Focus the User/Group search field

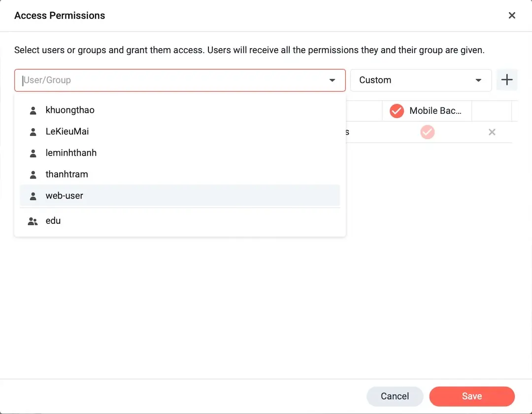point(172,80)
